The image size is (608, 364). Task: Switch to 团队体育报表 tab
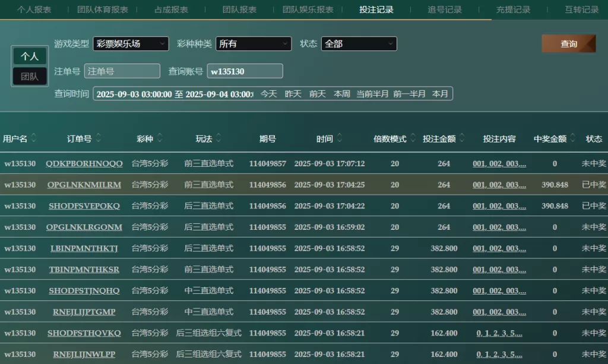tap(102, 10)
